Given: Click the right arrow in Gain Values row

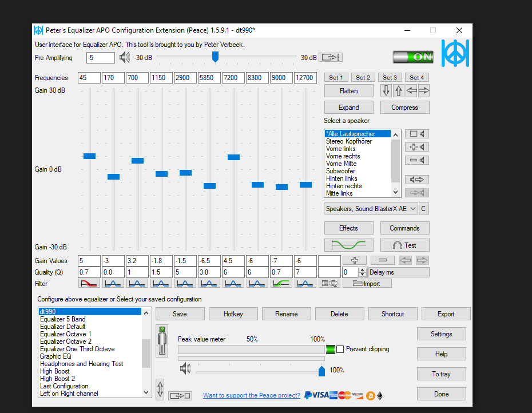Looking at the screenshot, I should click(x=422, y=261).
